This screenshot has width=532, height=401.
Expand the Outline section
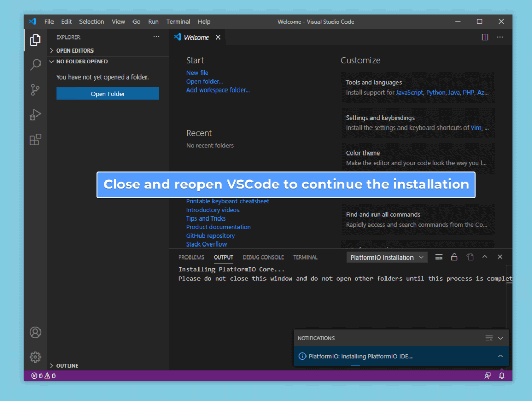108,365
